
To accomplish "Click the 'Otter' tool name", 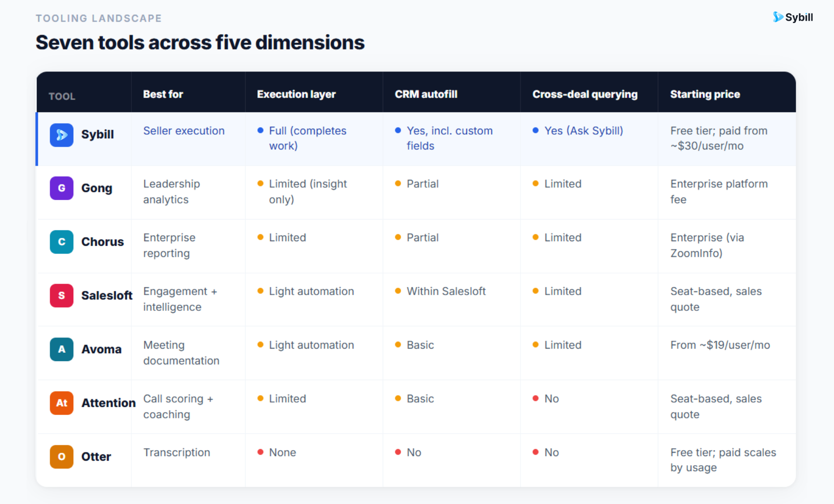I will pos(96,457).
